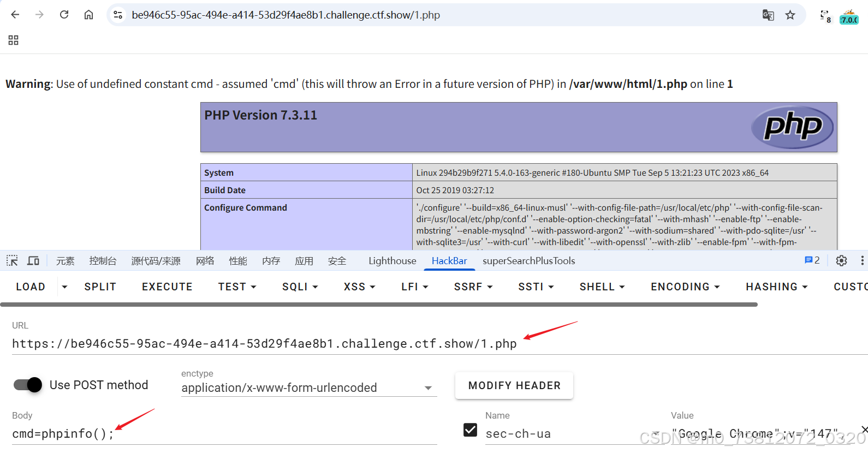The image size is (868, 453).
Task: Open the apps grid shortcut in bookmarks bar
Action: [x=14, y=40]
